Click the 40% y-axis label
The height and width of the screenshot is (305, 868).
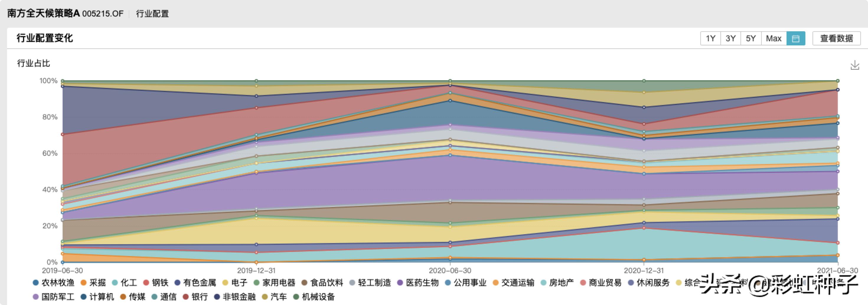pos(50,190)
